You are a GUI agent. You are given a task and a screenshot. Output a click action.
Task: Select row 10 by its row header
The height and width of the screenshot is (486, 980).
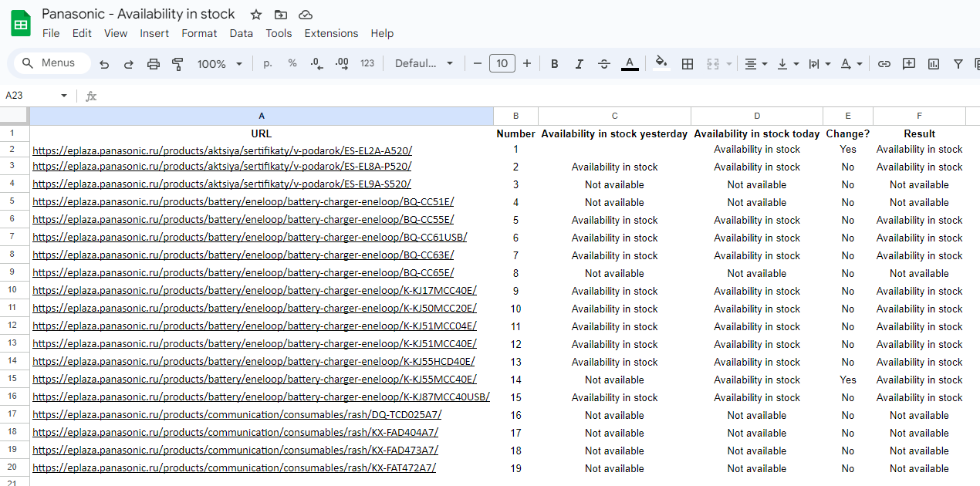click(x=15, y=291)
